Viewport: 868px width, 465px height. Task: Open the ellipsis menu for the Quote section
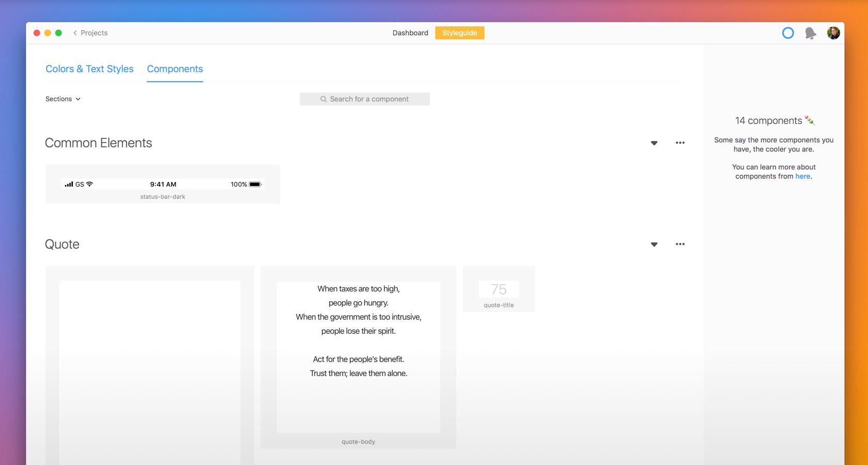click(680, 244)
